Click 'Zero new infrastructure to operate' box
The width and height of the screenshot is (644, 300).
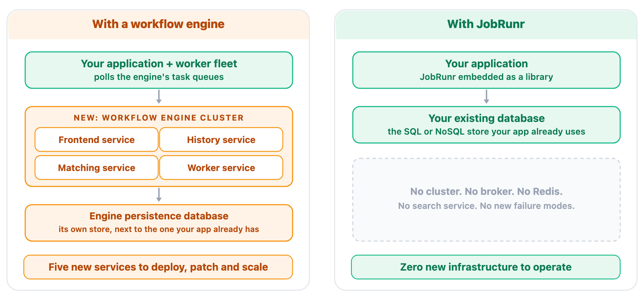[486, 267]
